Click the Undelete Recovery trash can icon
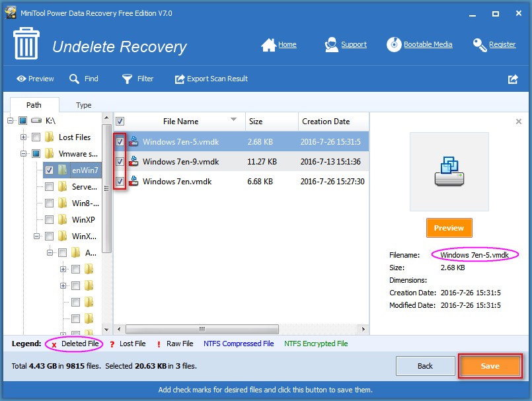The image size is (532, 401). coord(26,44)
